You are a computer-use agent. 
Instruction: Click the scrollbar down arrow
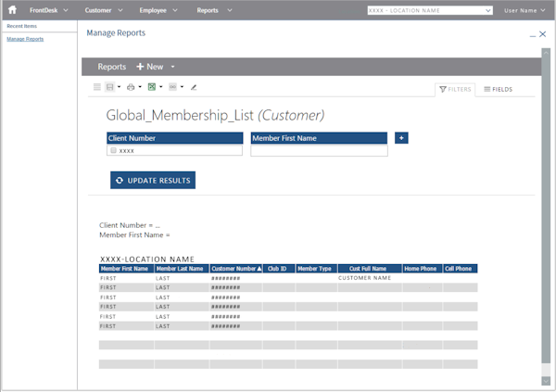point(546,381)
